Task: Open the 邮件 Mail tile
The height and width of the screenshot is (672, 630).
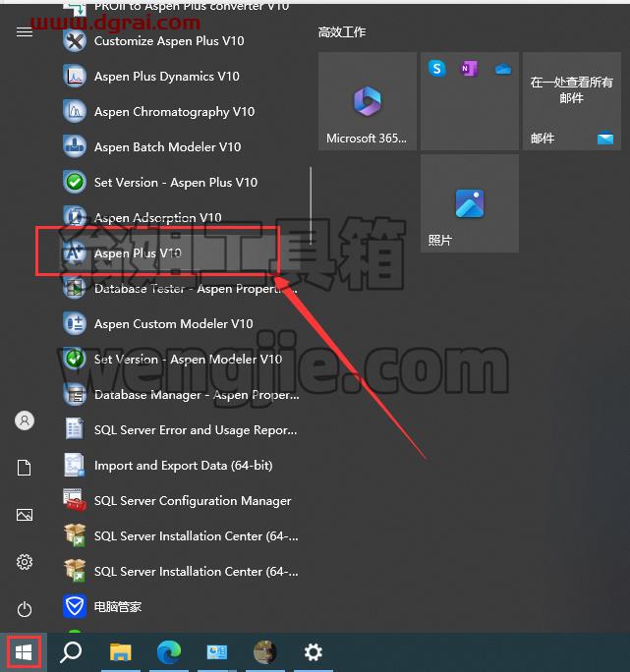Action: coord(572,101)
